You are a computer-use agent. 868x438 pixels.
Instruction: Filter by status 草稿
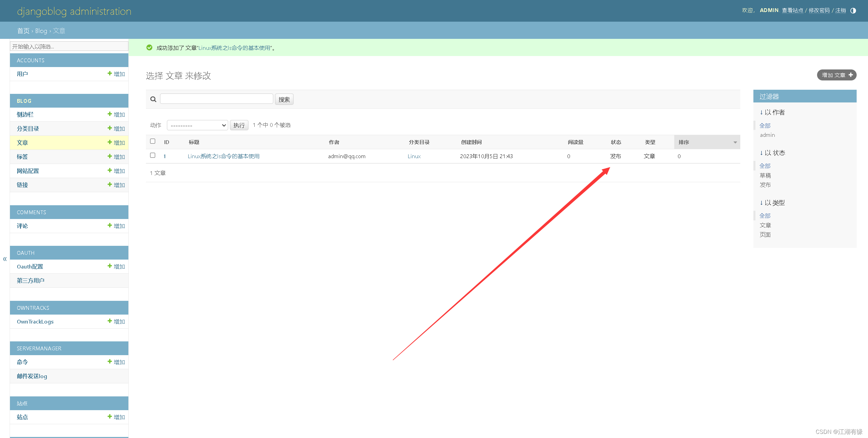[x=765, y=175]
